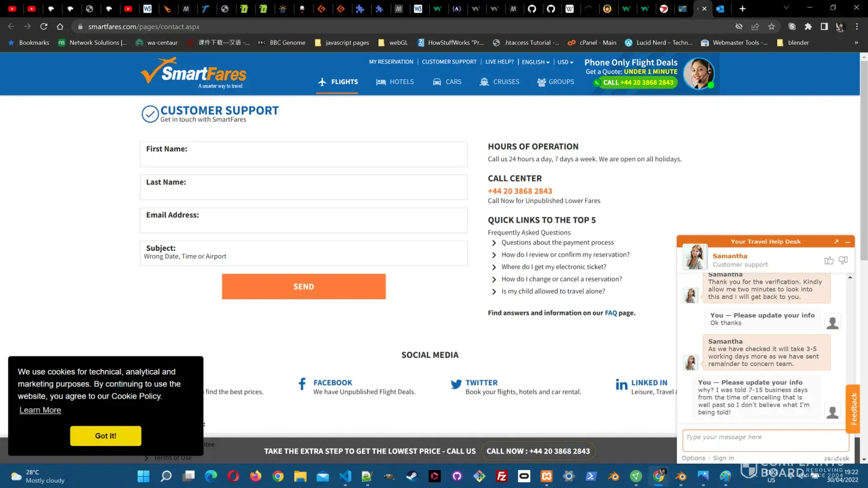Open Steam from the taskbar
The width and height of the screenshot is (868, 488).
point(412,476)
